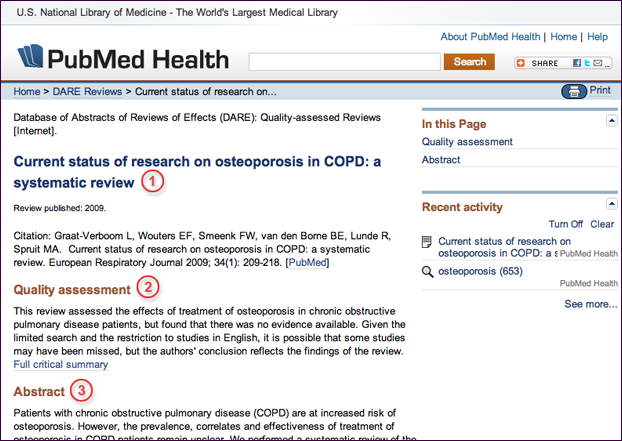Viewport: 622px width, 441px height.
Task: Click 'Current status of research on...' breadcrumb text
Action: 205,92
